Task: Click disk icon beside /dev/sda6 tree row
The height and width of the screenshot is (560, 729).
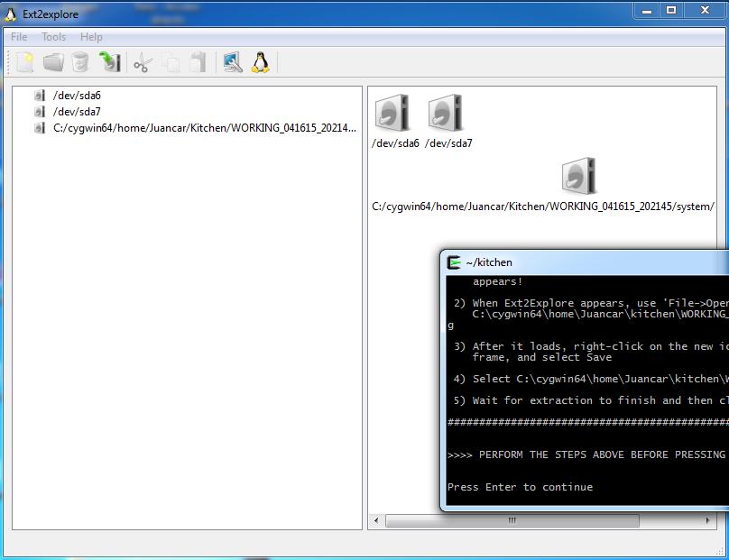Action: pyautogui.click(x=40, y=96)
